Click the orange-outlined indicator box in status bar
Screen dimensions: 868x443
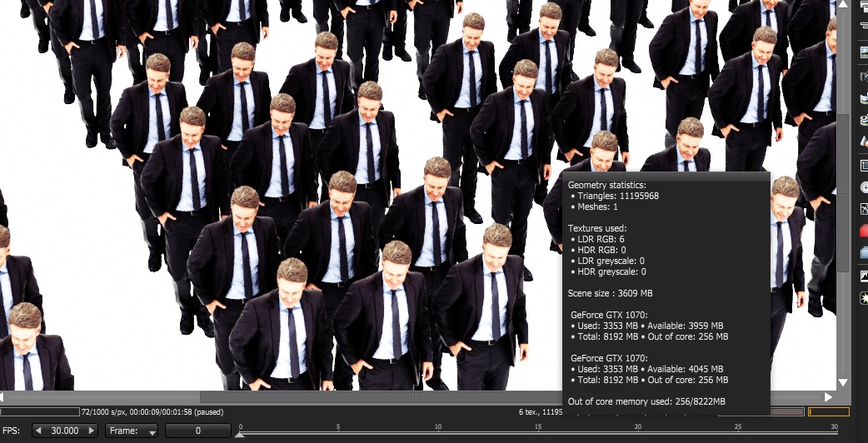pos(829,412)
